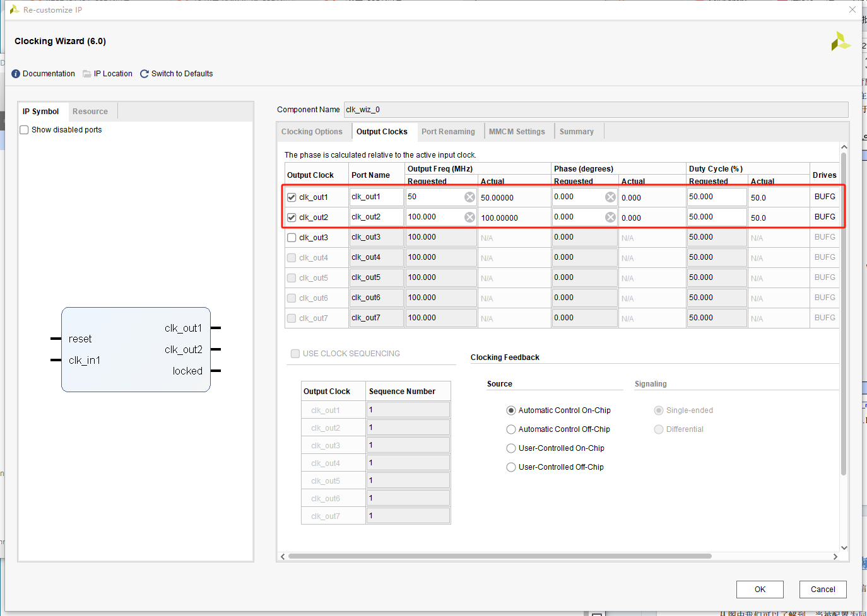Click the Switch to Defaults refresh icon

point(144,74)
